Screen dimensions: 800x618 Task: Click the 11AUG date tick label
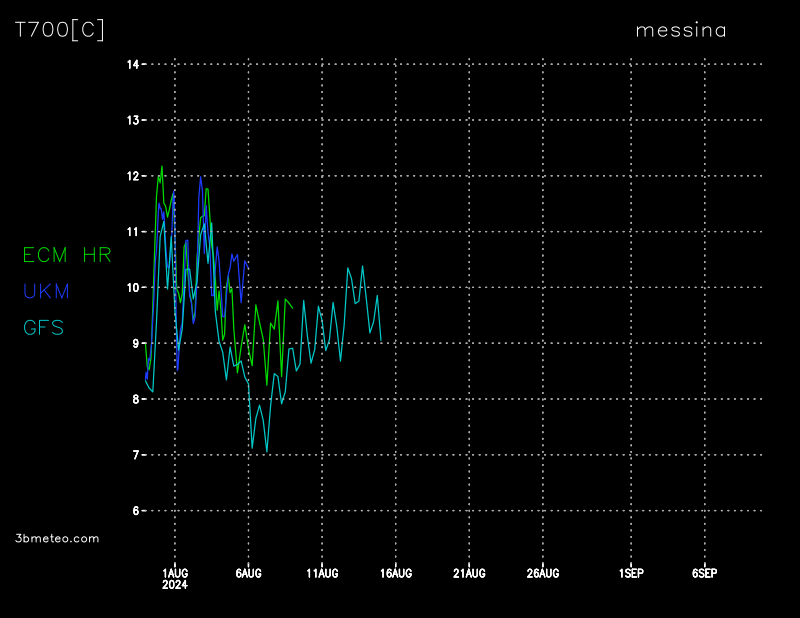tap(322, 573)
